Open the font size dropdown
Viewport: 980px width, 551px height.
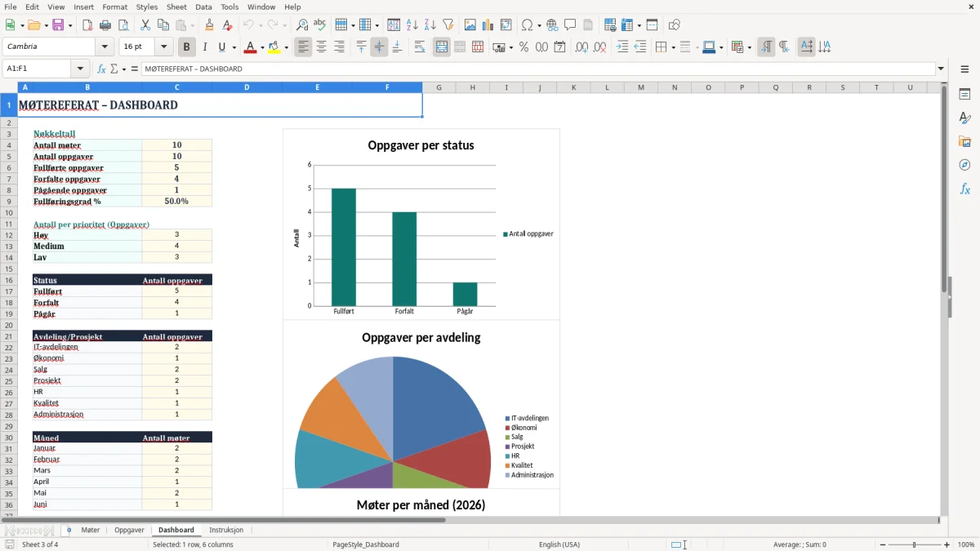(x=164, y=47)
